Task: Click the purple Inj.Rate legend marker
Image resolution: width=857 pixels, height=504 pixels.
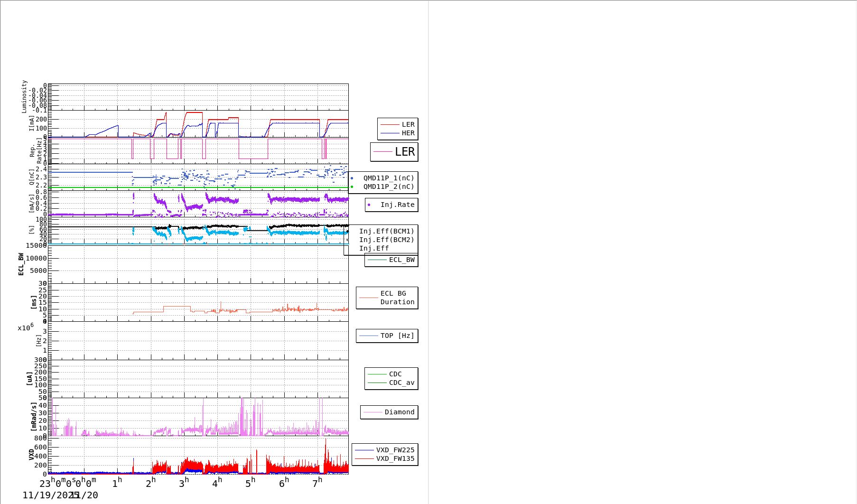Action: pos(369,205)
